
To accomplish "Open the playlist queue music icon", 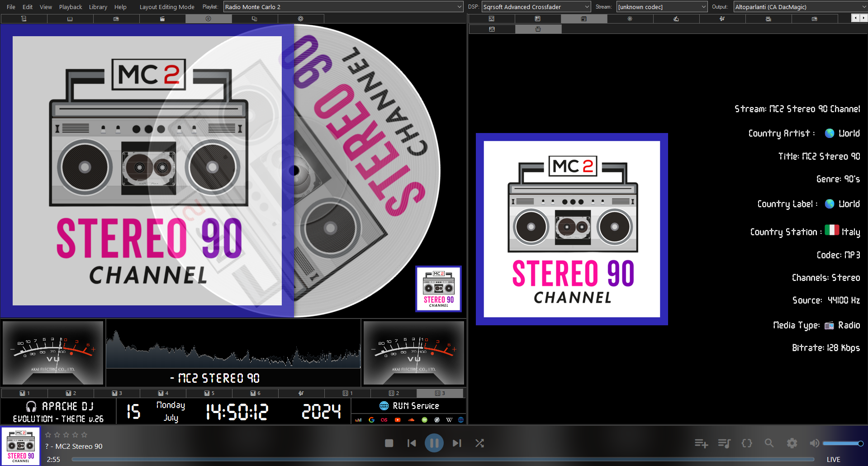I will [724, 443].
